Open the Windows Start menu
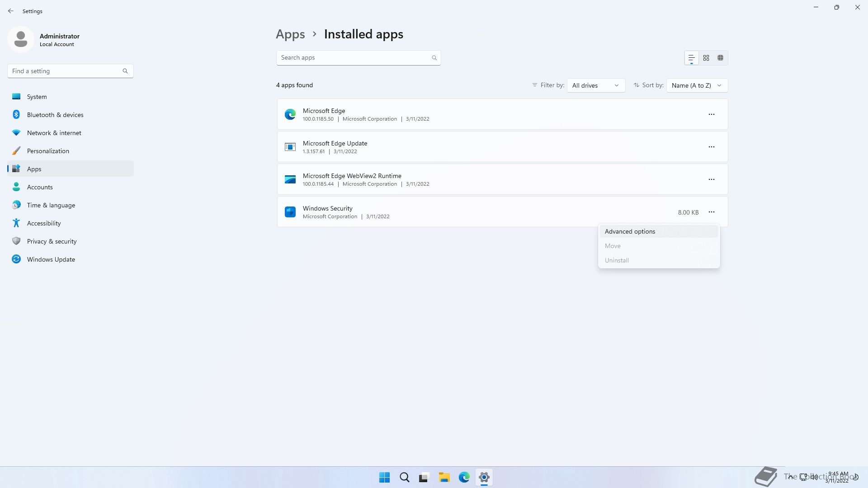Screen dimensions: 868x488 point(385,477)
